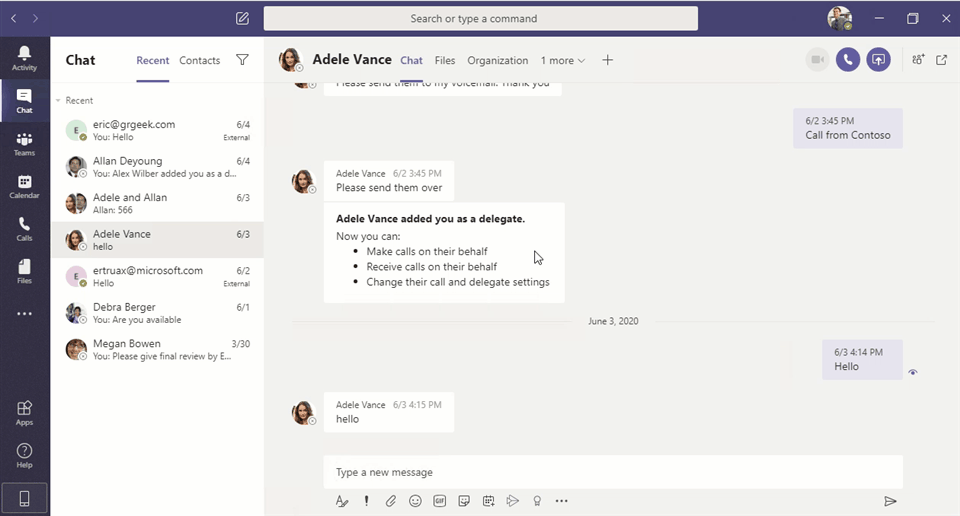Open Help in the sidebar
Image resolution: width=960 pixels, height=516 pixels.
[x=24, y=456]
